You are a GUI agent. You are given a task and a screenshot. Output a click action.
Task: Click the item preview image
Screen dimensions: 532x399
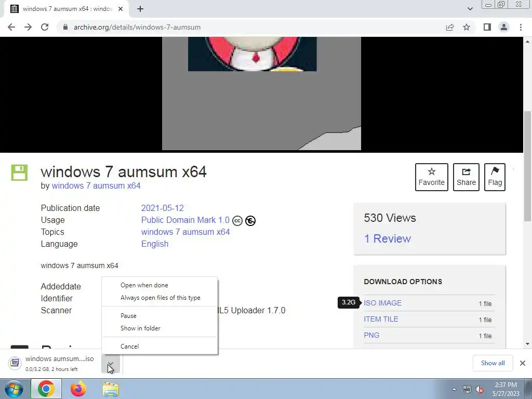tap(262, 94)
